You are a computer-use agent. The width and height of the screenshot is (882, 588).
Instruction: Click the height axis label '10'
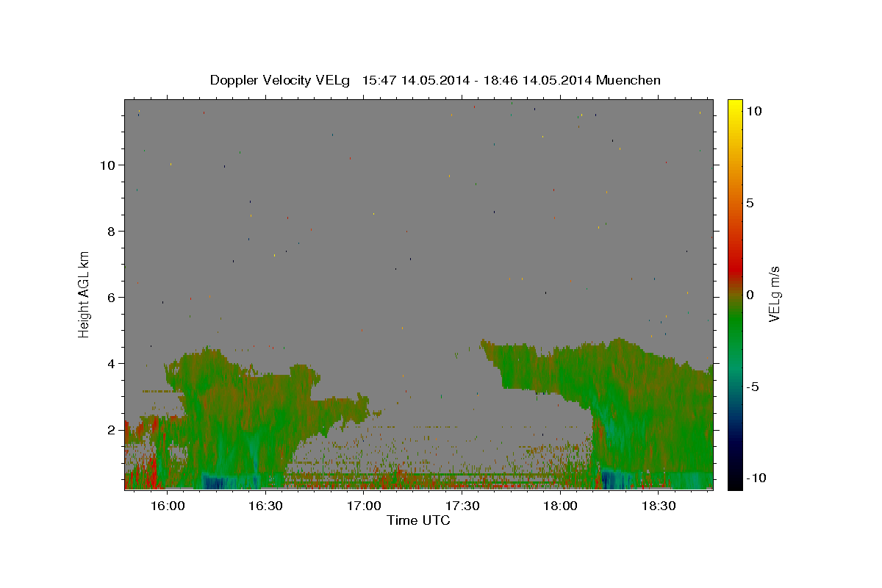pos(107,165)
